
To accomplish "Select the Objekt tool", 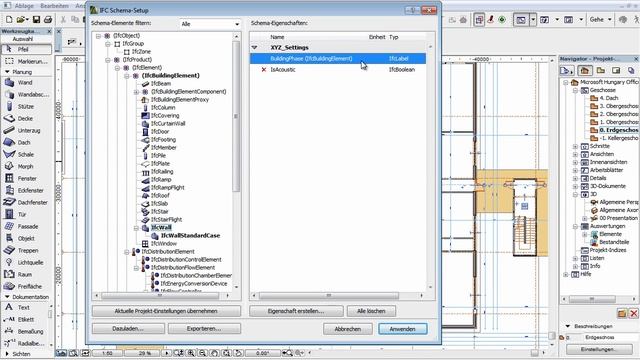I will (x=26, y=238).
